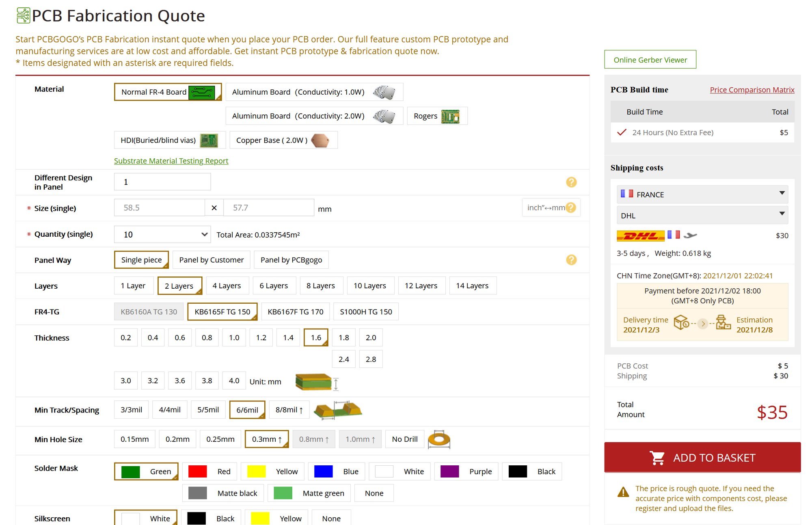Select HDI Buried/blind vias material
The width and height of the screenshot is (812, 525).
tap(170, 140)
